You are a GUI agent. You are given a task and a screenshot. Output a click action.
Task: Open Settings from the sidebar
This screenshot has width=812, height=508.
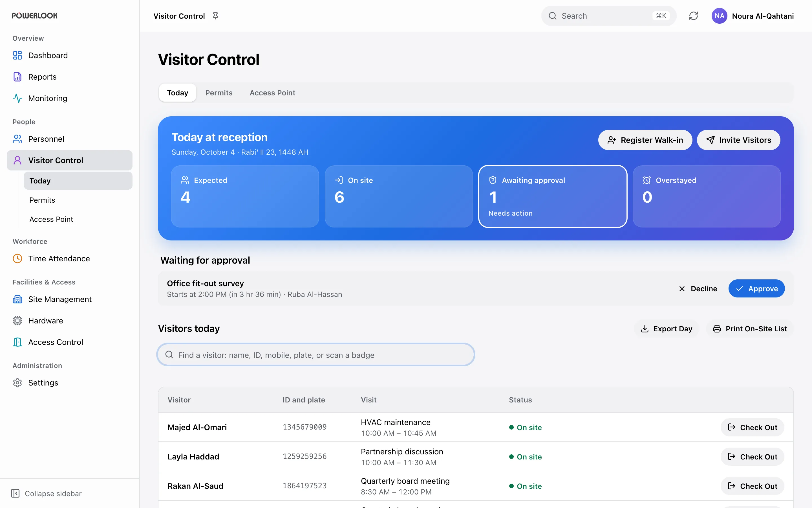pos(69,383)
